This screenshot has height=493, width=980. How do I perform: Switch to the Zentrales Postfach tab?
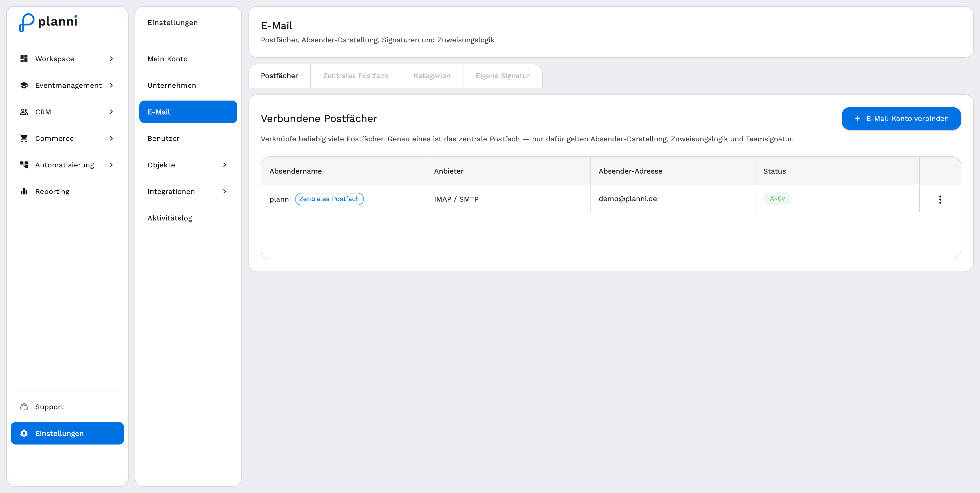(356, 76)
